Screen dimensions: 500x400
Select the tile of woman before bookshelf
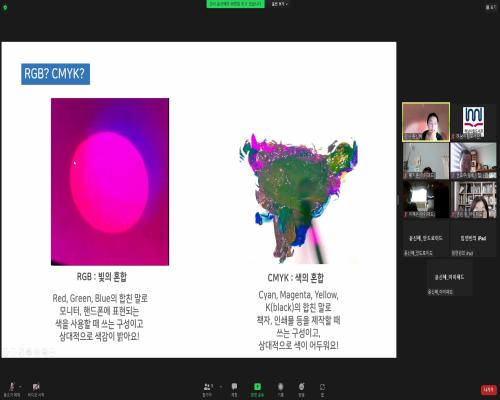pyautogui.click(x=473, y=199)
